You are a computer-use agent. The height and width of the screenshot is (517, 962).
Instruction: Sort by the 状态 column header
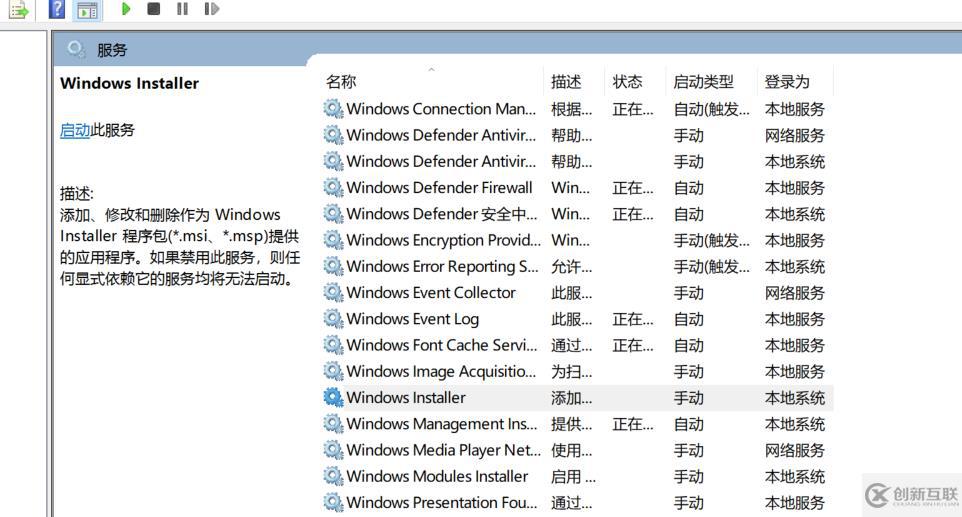[627, 82]
